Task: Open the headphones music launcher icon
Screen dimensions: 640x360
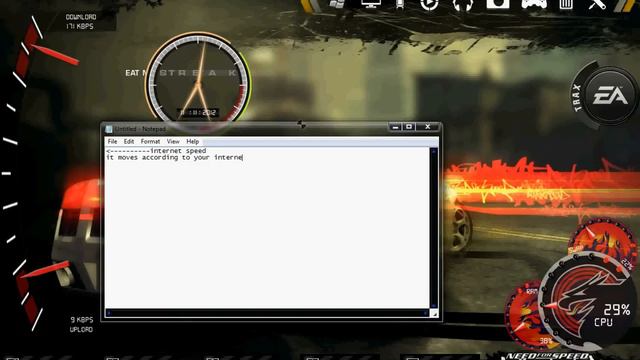Action: coord(463,4)
